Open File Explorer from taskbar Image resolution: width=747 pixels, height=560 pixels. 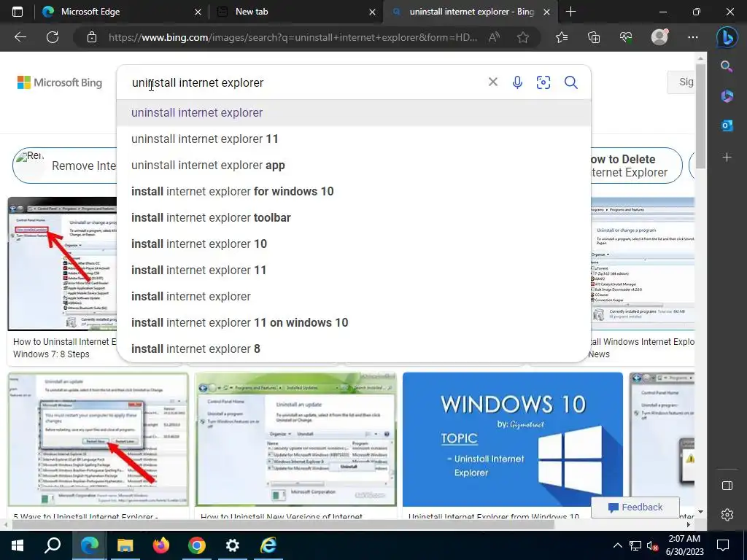tap(125, 545)
